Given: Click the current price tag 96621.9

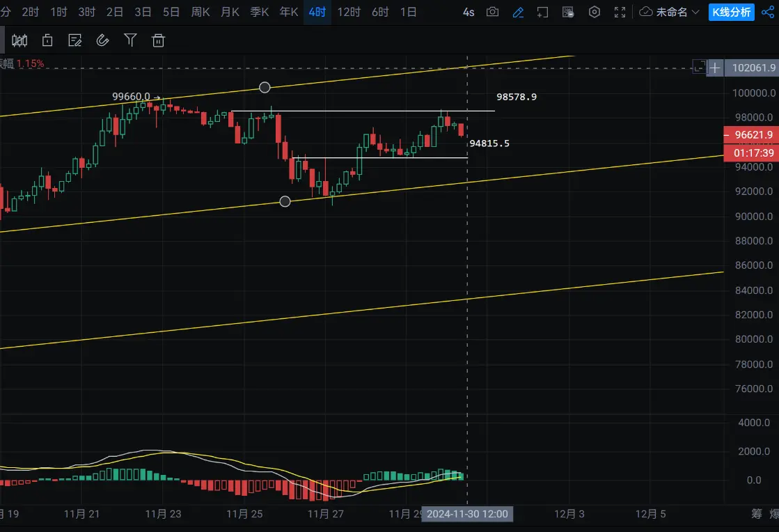Looking at the screenshot, I should [x=751, y=134].
